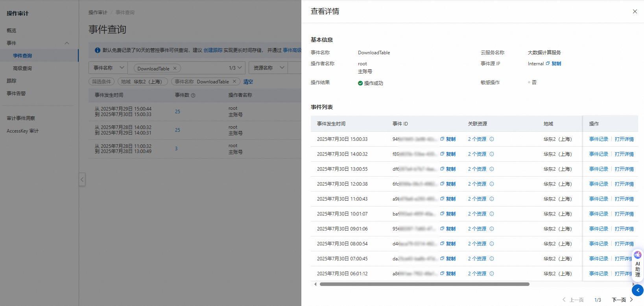Viewport: 644px width, 306px height.
Task: Select 高级查询 in the sidebar
Action: 22,68
